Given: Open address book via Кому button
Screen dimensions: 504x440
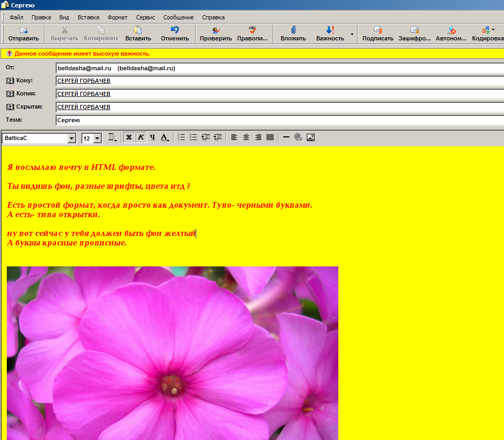Looking at the screenshot, I should pos(19,81).
